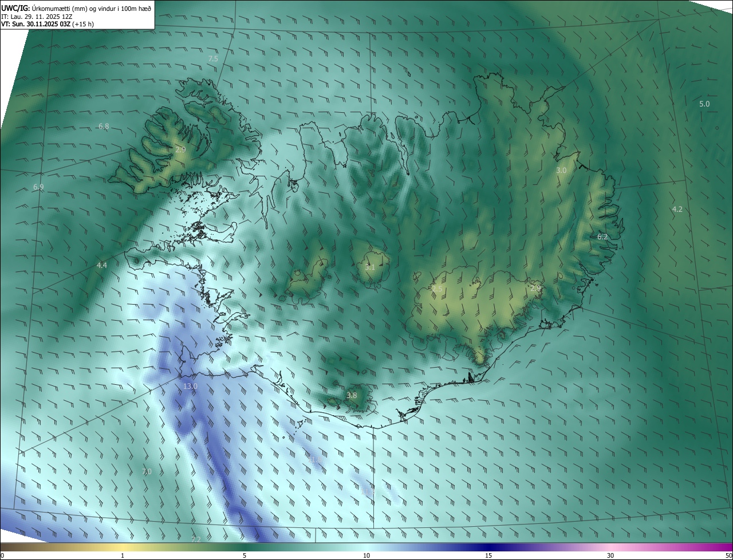Image resolution: width=733 pixels, height=560 pixels.
Task: Click the colour scale tick label 30
Action: [610, 555]
